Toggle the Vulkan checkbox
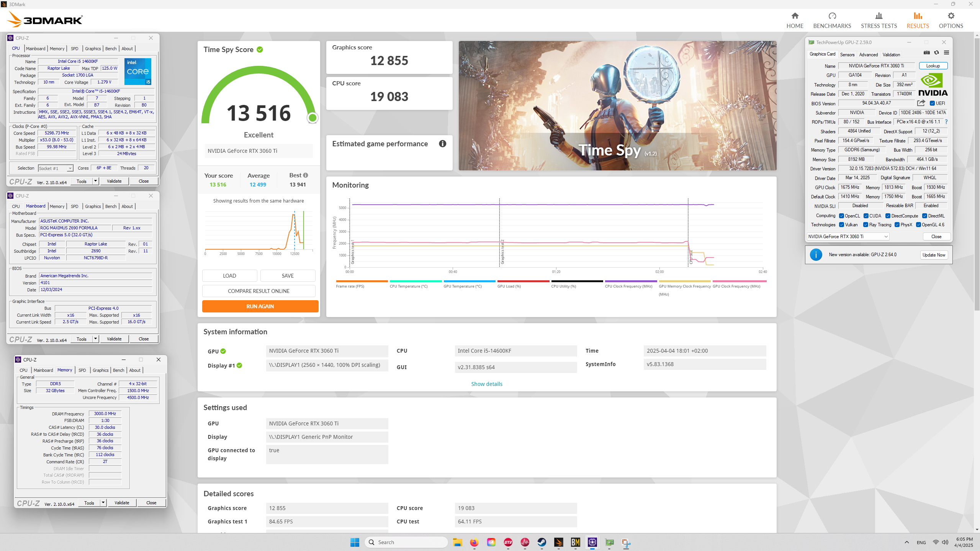Screen dimensions: 980x551 tap(841, 225)
